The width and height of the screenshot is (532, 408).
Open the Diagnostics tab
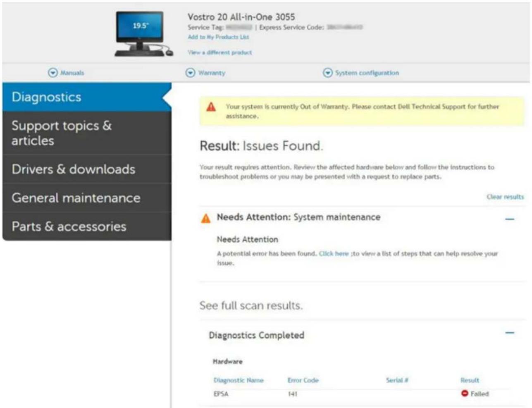click(x=87, y=97)
